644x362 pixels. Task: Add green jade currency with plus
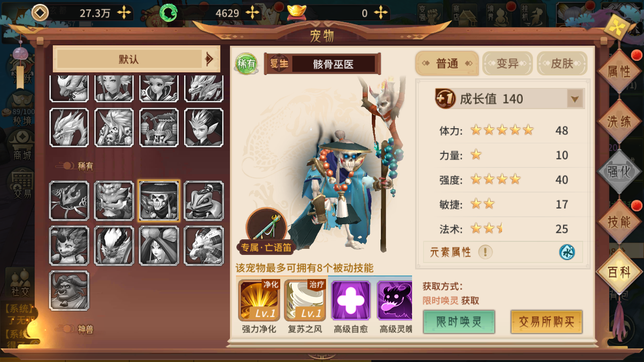point(254,13)
